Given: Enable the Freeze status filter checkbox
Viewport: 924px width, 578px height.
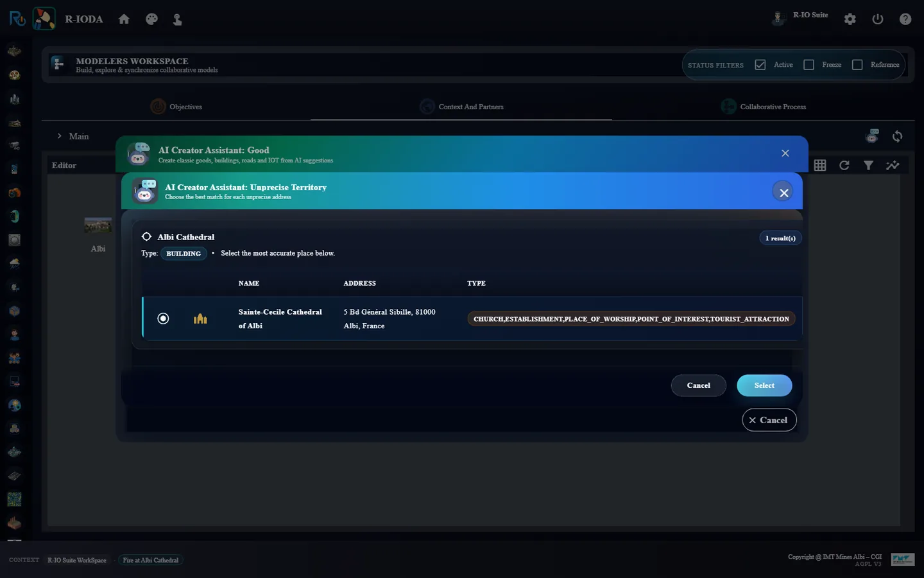Looking at the screenshot, I should tap(809, 65).
